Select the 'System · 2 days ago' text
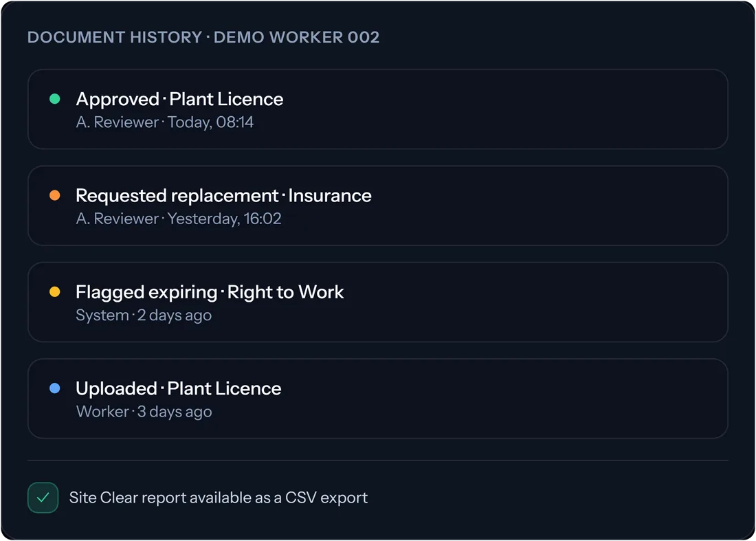 (144, 316)
